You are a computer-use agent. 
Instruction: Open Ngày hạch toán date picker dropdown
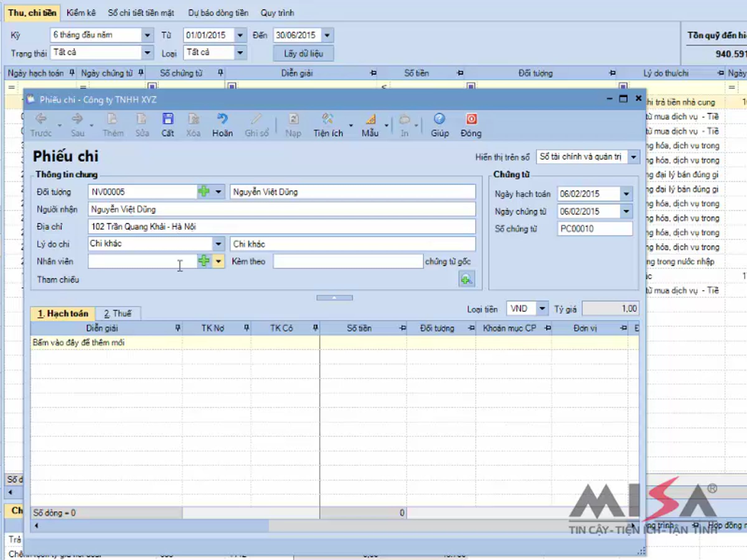626,194
